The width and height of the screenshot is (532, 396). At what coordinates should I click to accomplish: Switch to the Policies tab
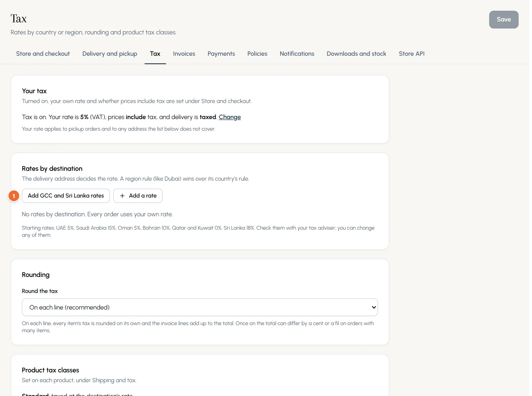click(x=257, y=54)
